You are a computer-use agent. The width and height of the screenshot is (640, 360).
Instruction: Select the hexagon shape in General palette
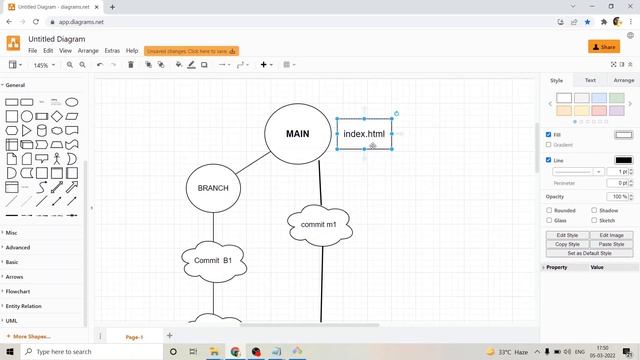pyautogui.click(x=11, y=131)
